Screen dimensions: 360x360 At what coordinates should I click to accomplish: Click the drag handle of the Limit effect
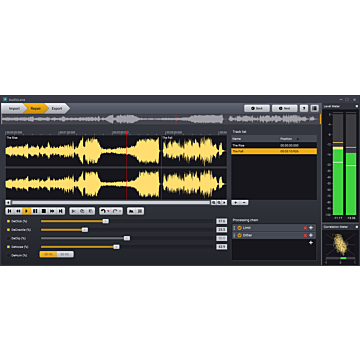[234, 228]
